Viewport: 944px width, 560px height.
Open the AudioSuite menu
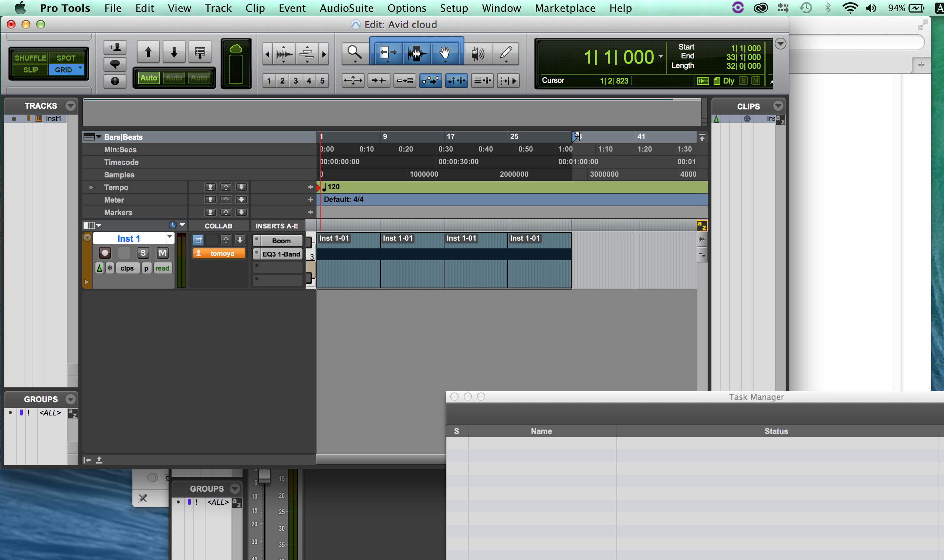click(346, 8)
